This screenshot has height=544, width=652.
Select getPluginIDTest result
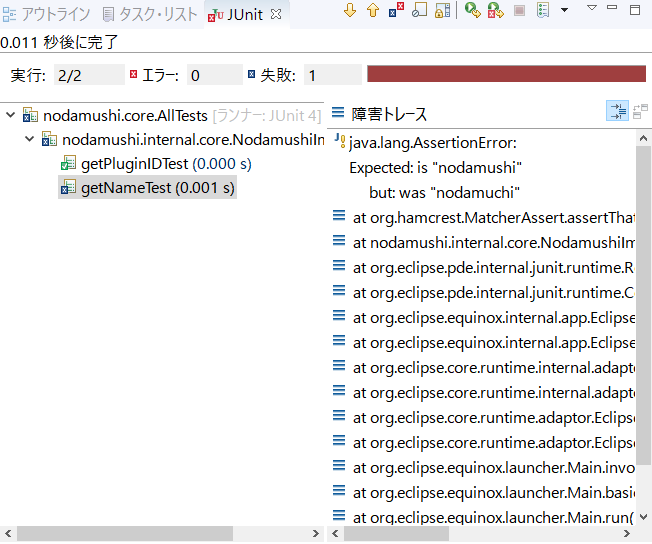point(156,164)
